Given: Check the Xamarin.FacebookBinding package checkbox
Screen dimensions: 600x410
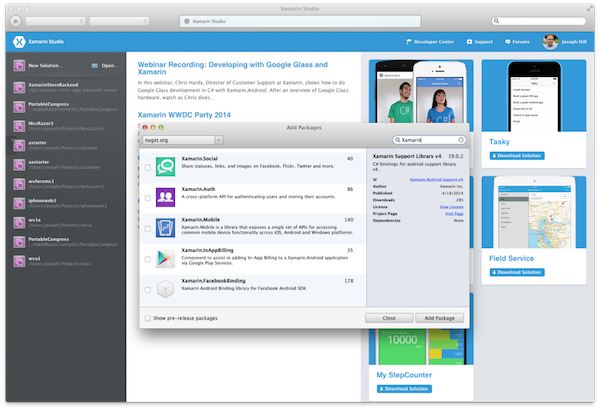Looking at the screenshot, I should click(148, 290).
